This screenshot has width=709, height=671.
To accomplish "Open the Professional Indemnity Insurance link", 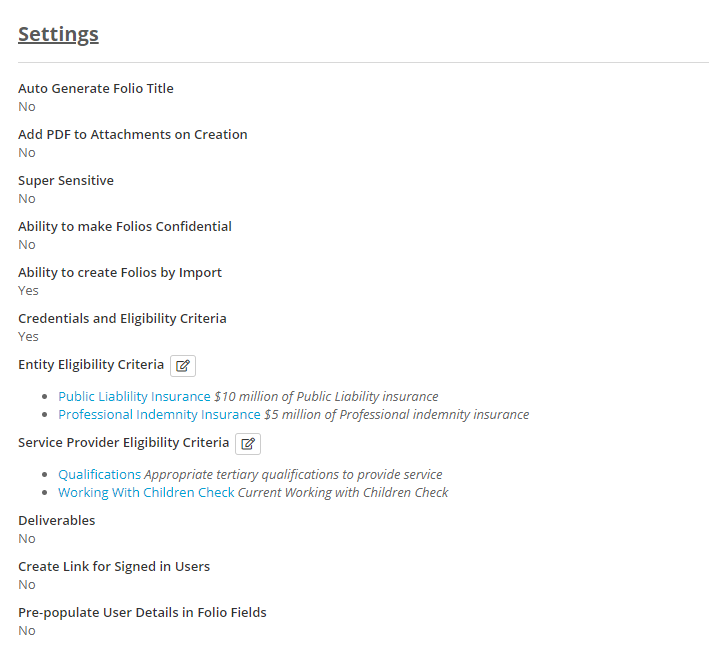I will click(x=159, y=415).
